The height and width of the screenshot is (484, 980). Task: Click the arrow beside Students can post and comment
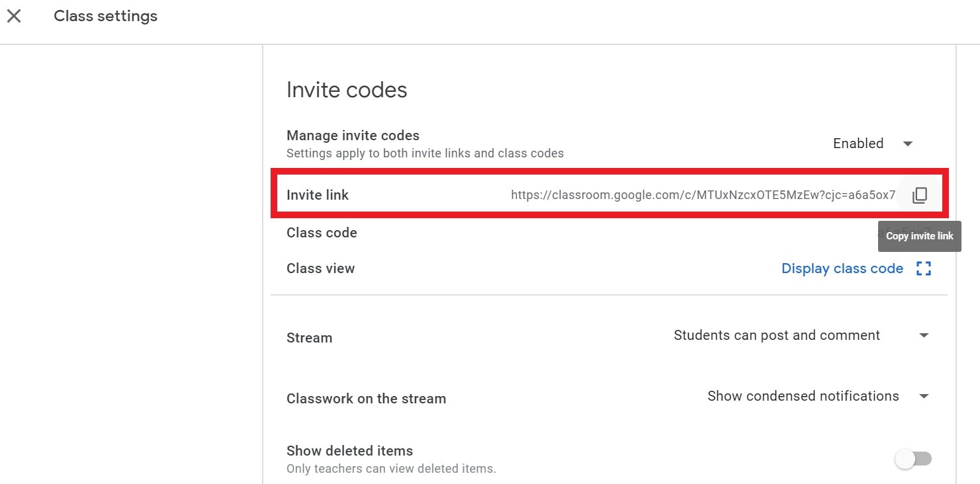click(924, 335)
